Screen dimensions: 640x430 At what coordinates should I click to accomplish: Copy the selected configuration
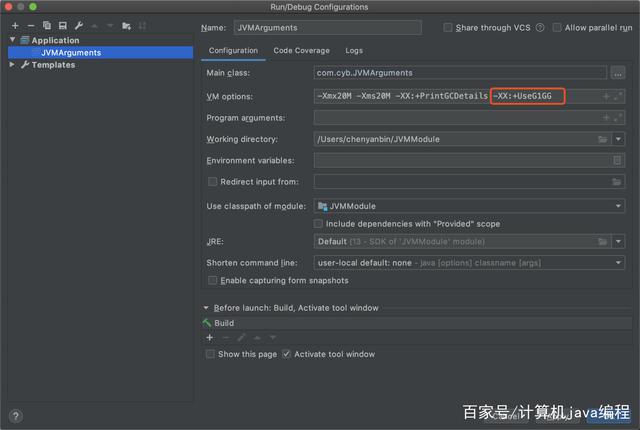pyautogui.click(x=47, y=26)
